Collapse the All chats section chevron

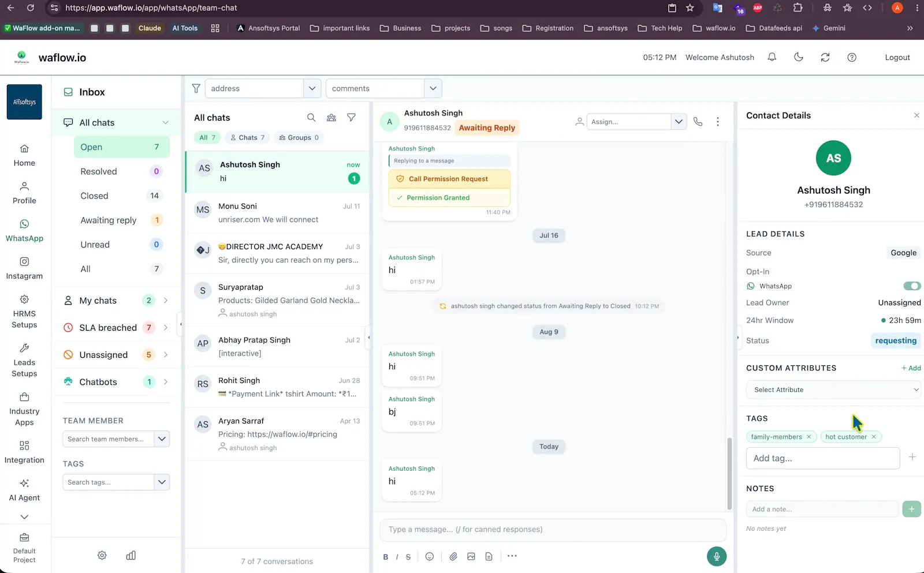click(166, 123)
